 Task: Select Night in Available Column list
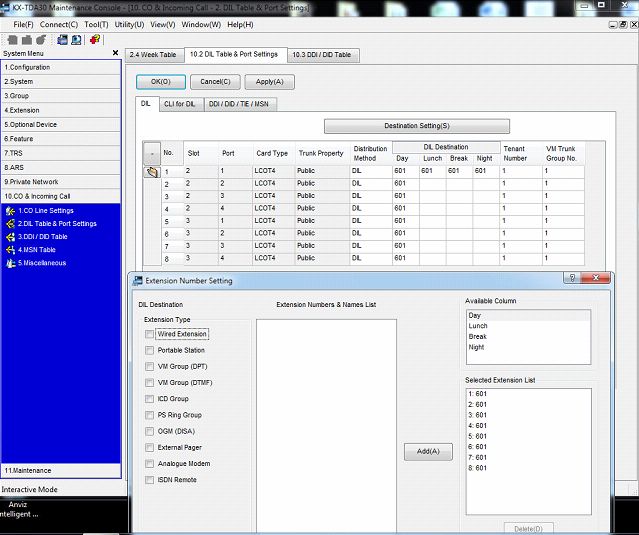coord(528,347)
